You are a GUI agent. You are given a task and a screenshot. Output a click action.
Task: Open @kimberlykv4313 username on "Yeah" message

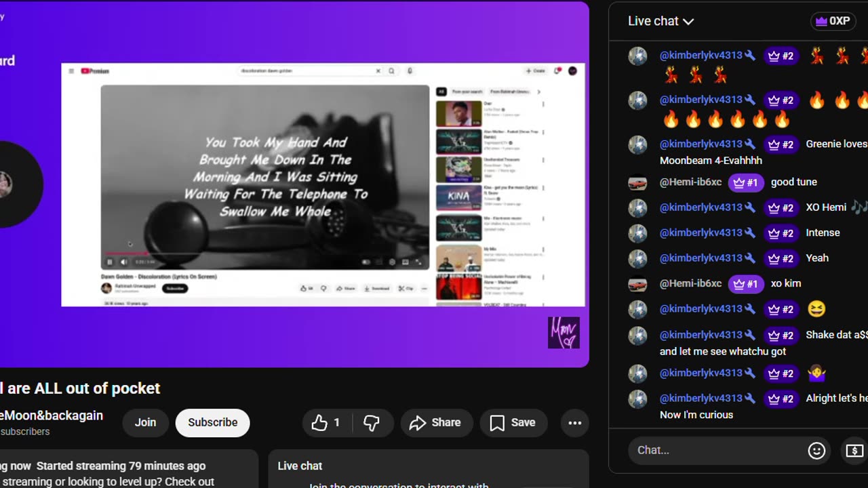click(x=701, y=258)
